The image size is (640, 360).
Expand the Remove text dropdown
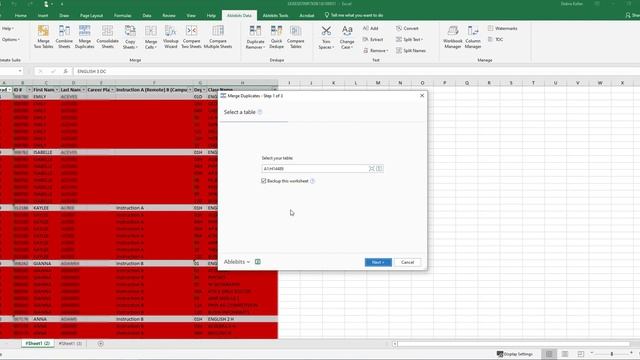click(x=376, y=51)
